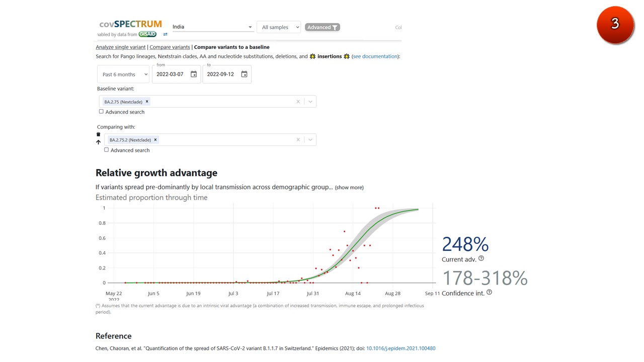The image size is (644, 362).
Task: Click the up arrow beside BA.2.75.2 variant
Action: [x=98, y=142]
